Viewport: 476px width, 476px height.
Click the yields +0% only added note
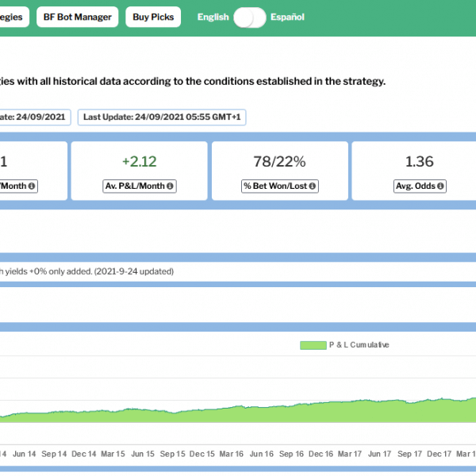86,271
